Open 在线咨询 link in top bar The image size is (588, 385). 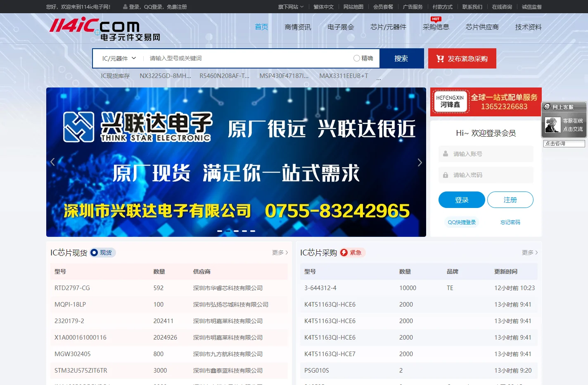point(502,7)
